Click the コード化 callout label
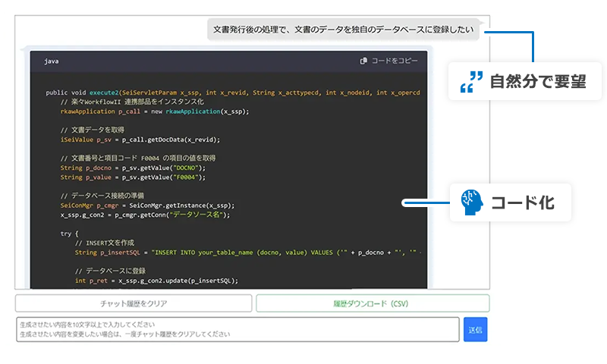The width and height of the screenshot is (607, 364). (x=523, y=202)
